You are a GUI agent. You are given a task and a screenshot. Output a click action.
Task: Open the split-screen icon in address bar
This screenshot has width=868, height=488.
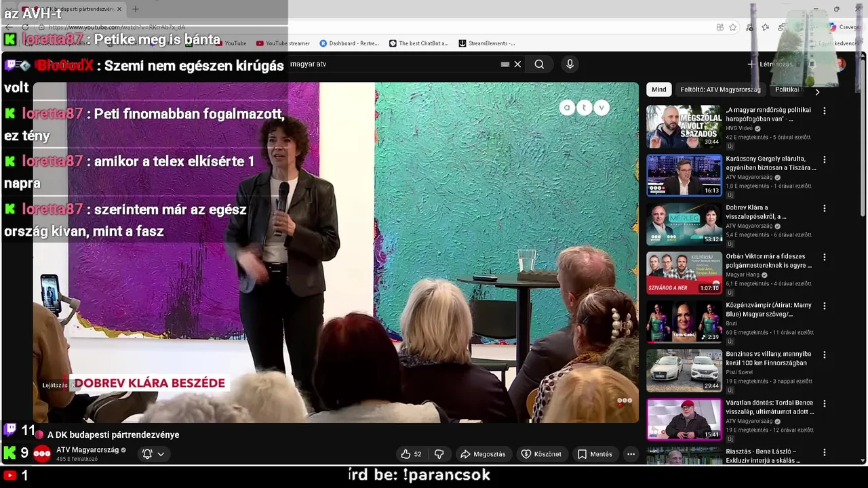tap(719, 27)
